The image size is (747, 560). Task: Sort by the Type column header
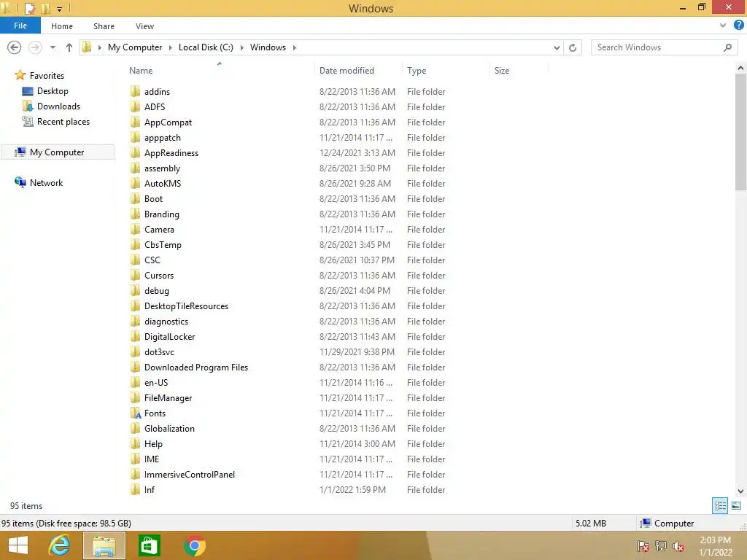click(417, 71)
